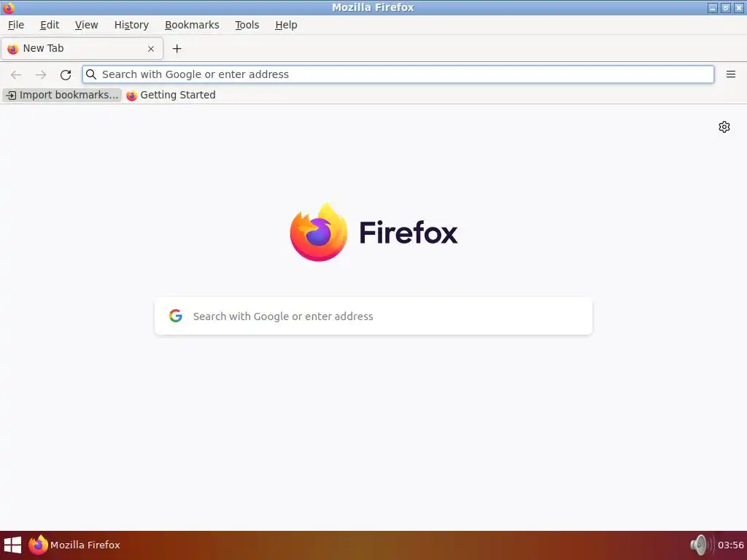Click the magnifier icon in address bar
Screen dimensions: 747x560
click(91, 74)
